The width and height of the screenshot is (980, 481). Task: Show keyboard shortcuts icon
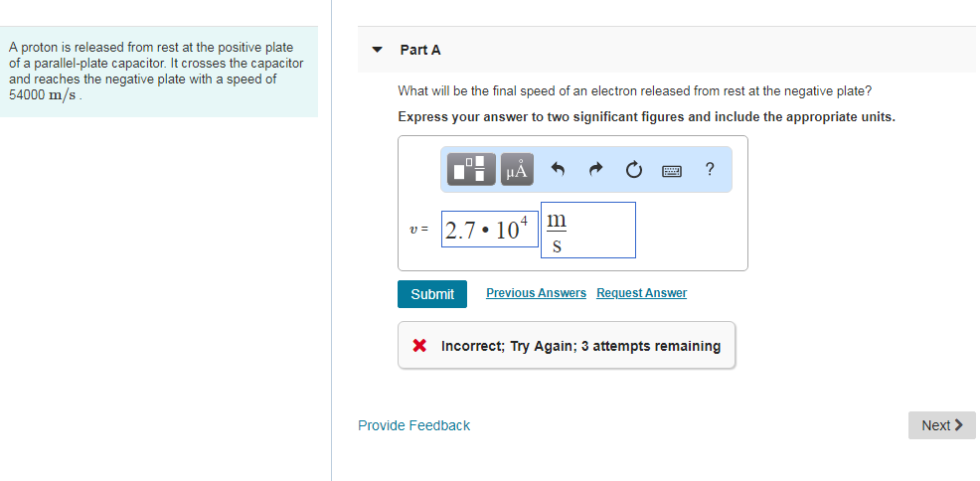pos(672,170)
